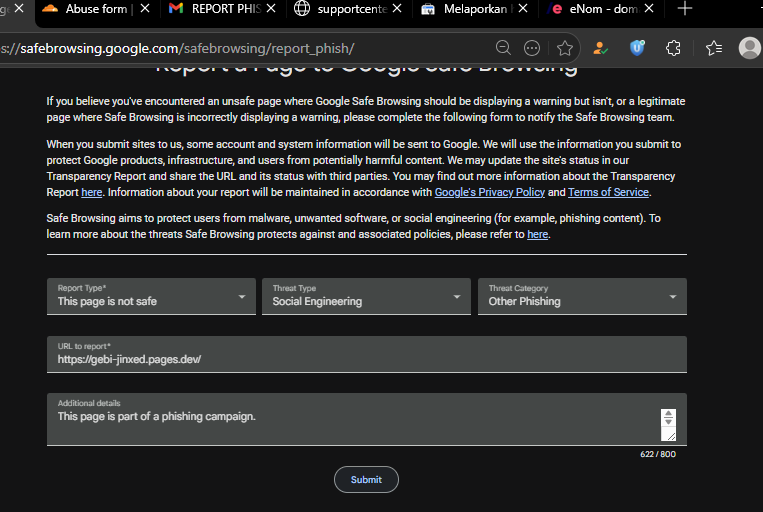
Task: Click the textarea resize handle corner
Action: (671, 437)
